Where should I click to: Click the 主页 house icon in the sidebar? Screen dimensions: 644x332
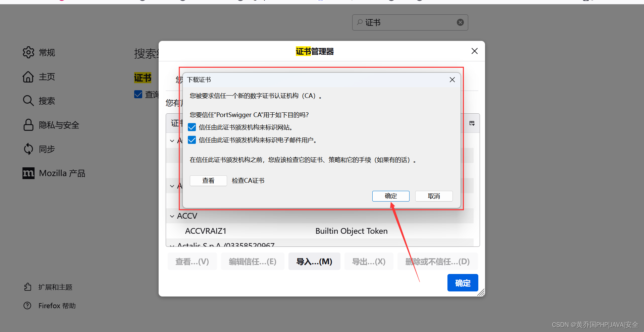point(29,77)
